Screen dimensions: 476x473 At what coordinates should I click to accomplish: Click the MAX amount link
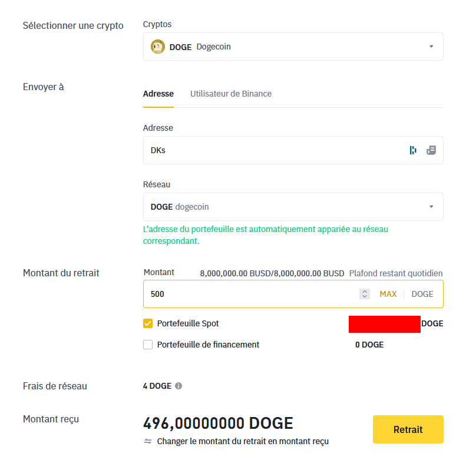(388, 294)
